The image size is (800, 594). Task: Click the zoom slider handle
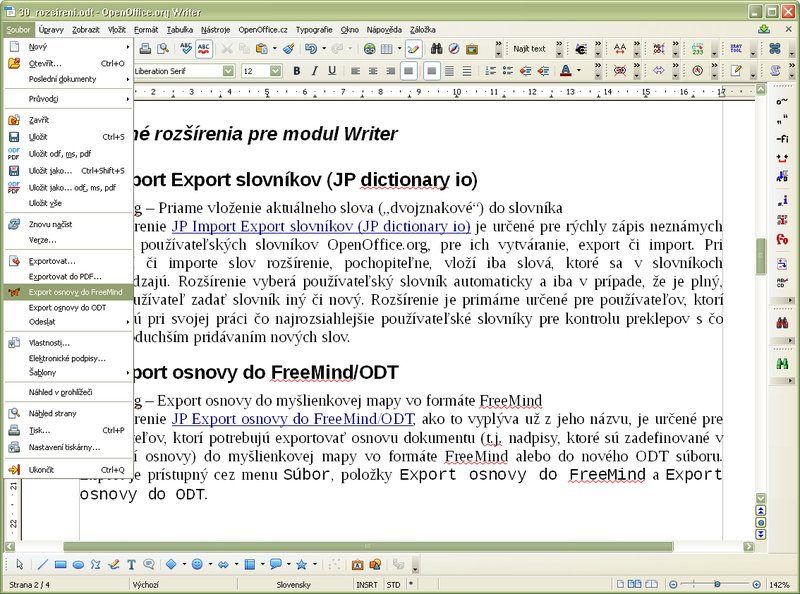(x=717, y=584)
